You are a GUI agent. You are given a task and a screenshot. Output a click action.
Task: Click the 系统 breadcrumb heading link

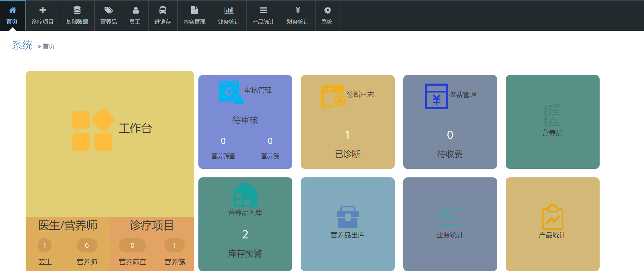tap(22, 45)
